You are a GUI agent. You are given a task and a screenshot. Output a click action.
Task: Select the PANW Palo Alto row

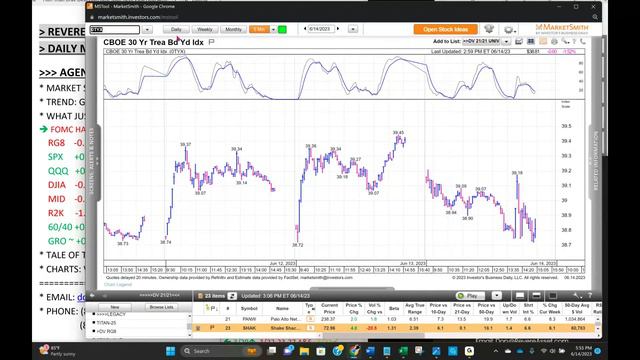394,319
